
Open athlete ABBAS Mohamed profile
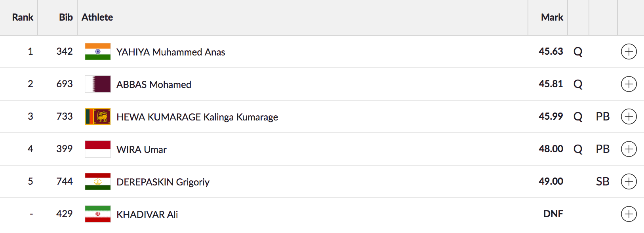click(154, 84)
